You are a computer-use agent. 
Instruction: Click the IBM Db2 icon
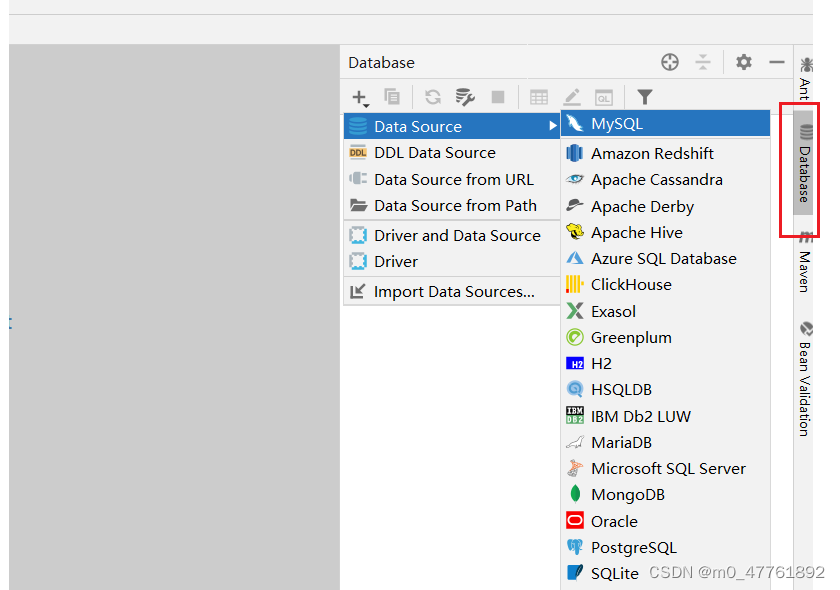tap(575, 416)
